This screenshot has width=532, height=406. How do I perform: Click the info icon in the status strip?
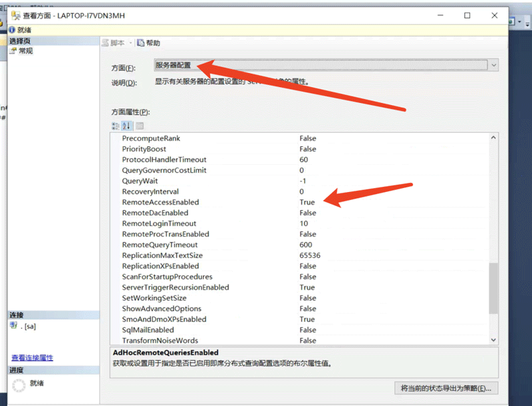12,30
